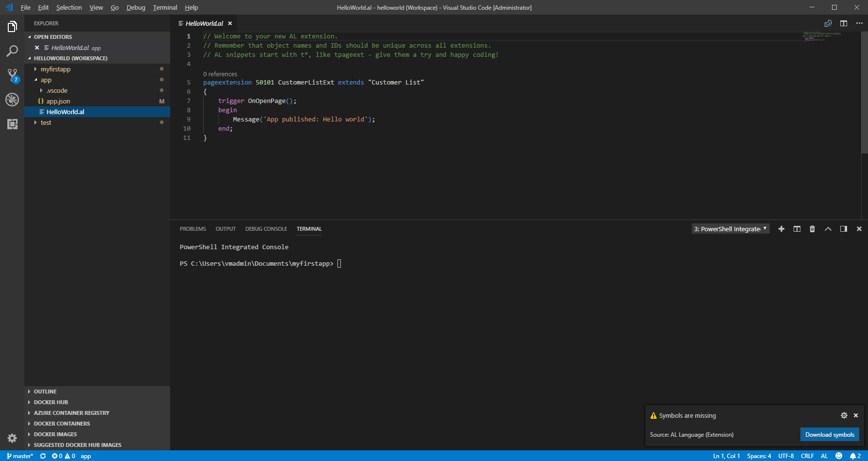Open app.json in the explorer
The image size is (868, 461).
click(58, 101)
